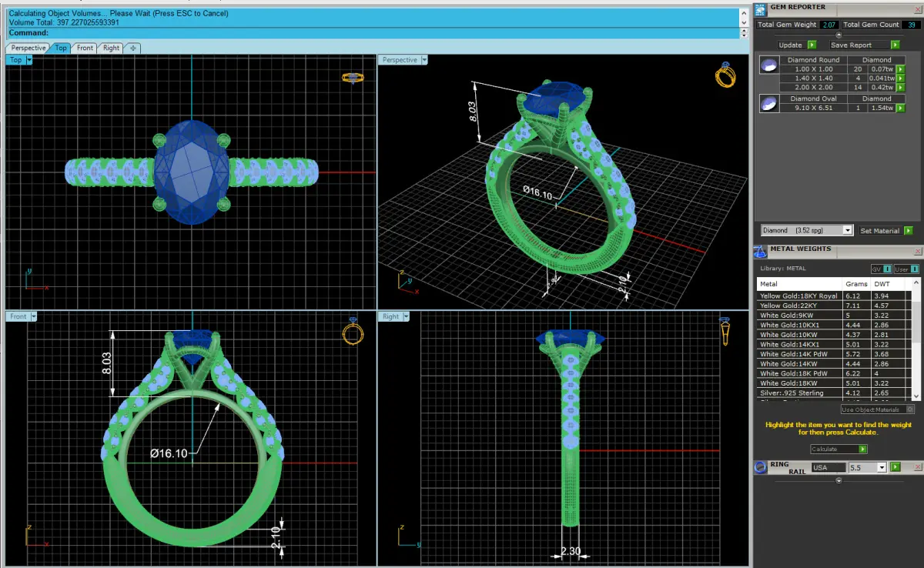The image size is (924, 568).
Task: Switch to the Front viewport tab
Action: 85,48
